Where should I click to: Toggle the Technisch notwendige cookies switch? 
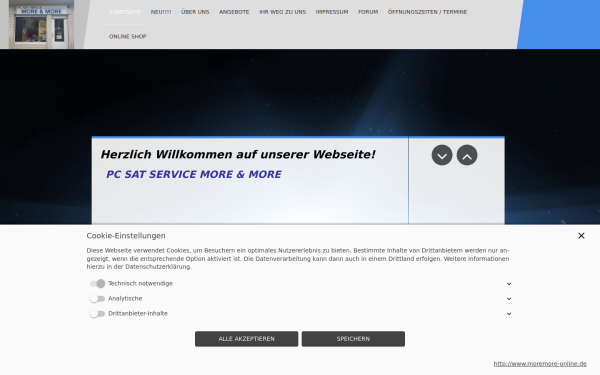point(98,284)
